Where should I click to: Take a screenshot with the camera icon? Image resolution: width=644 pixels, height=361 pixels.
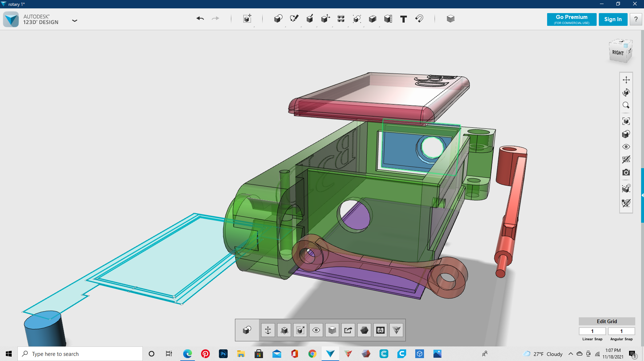626,172
